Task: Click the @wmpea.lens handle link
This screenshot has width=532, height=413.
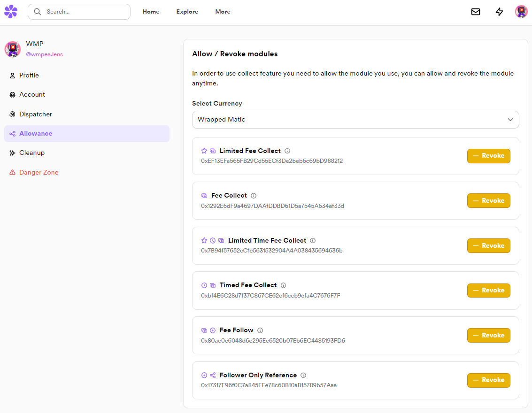Action: click(x=44, y=54)
